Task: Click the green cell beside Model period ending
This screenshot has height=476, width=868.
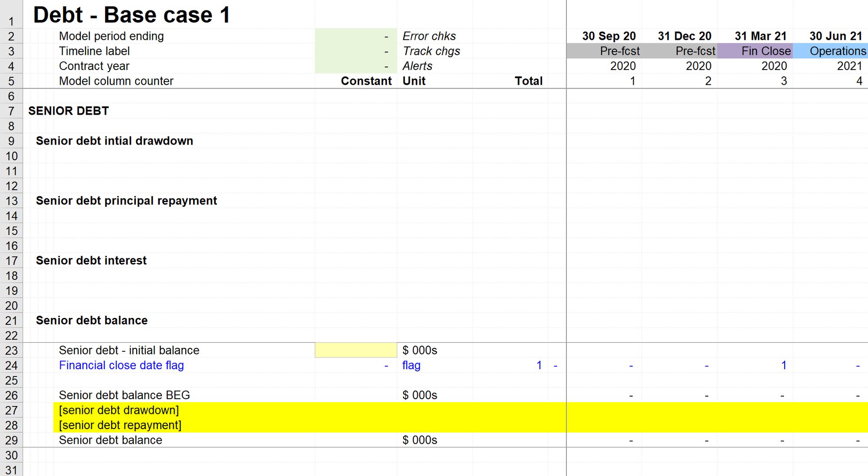Action: click(x=355, y=36)
